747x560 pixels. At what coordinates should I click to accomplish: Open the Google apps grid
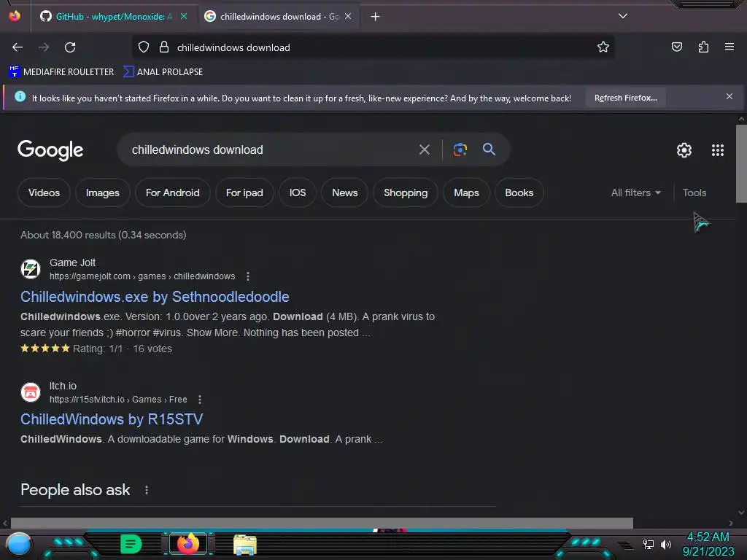(718, 150)
